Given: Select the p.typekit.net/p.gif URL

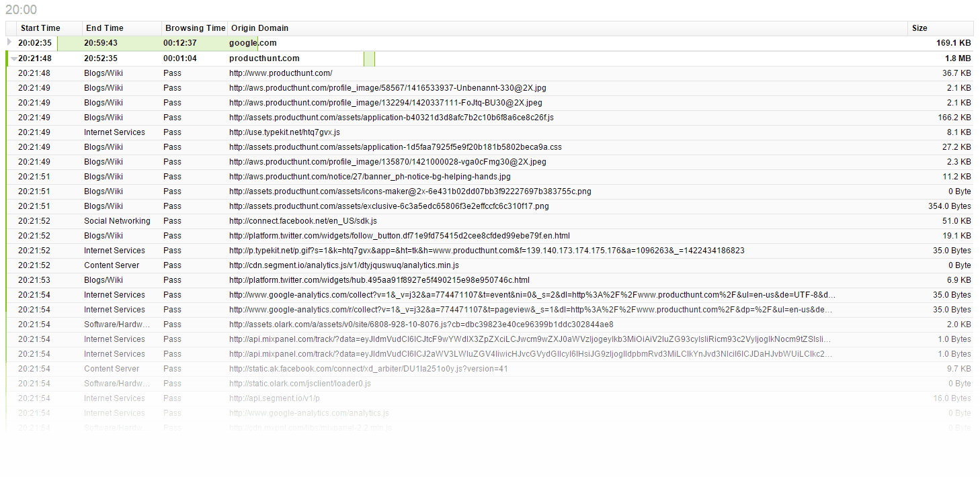Looking at the screenshot, I should click(487, 251).
